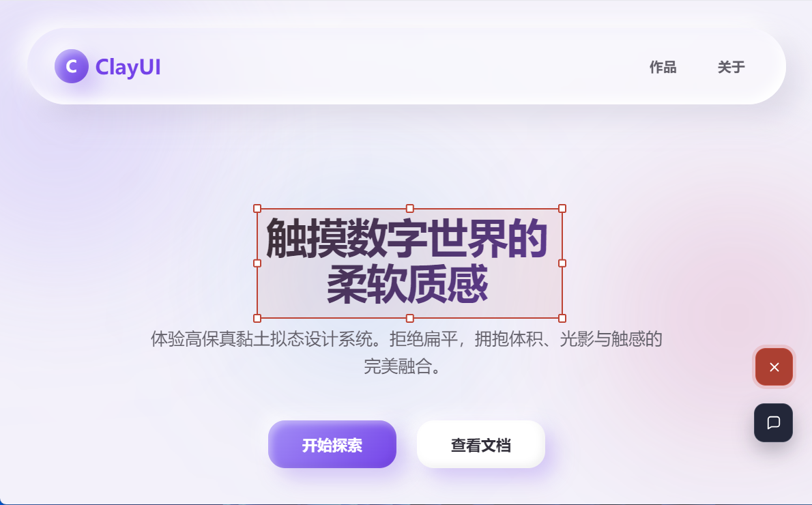Click the ClayUI brand name text
The width and height of the screenshot is (812, 505).
128,67
